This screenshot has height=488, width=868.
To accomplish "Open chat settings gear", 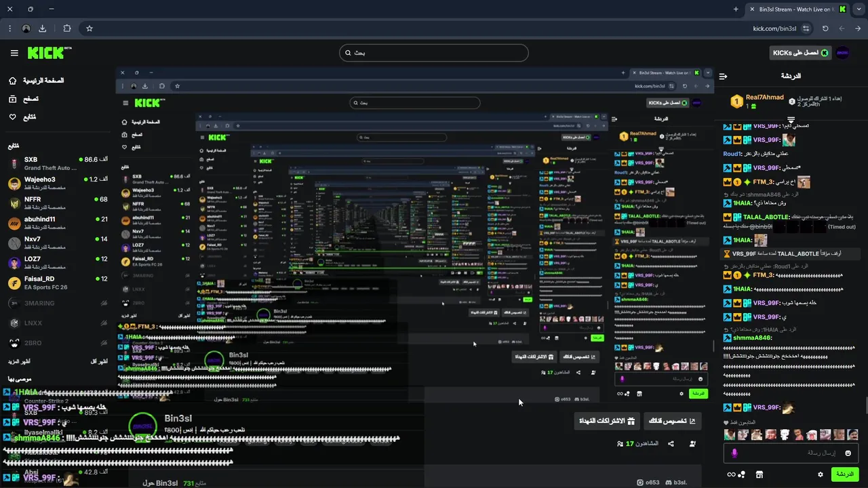I will [821, 474].
